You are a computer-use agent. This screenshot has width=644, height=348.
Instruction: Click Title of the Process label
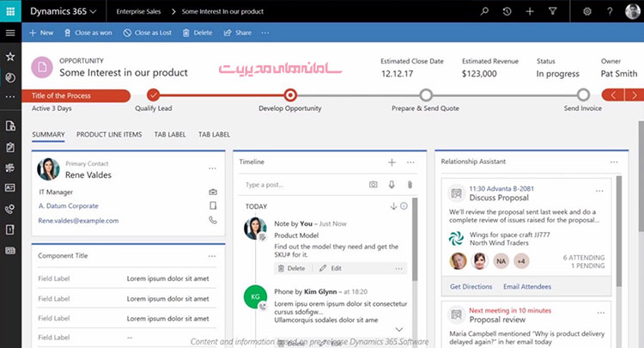pyautogui.click(x=61, y=95)
